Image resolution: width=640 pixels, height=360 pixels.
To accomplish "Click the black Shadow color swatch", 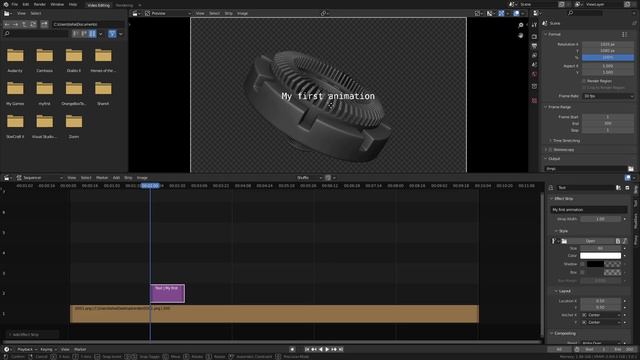I will click(596, 264).
